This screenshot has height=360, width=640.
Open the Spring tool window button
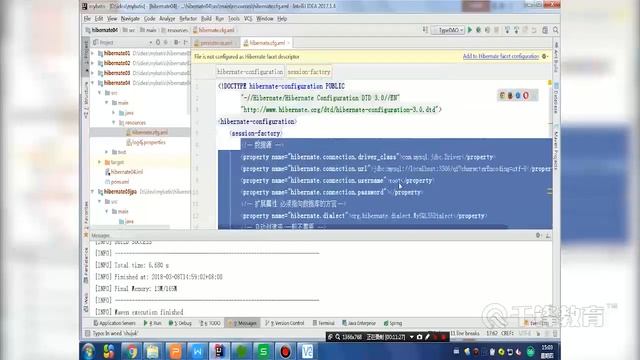coord(393,323)
